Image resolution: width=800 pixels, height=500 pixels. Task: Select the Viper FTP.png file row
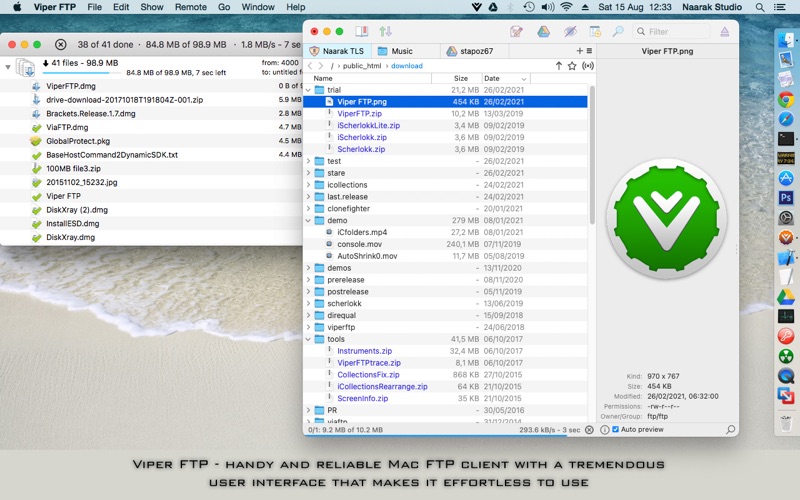pos(445,102)
